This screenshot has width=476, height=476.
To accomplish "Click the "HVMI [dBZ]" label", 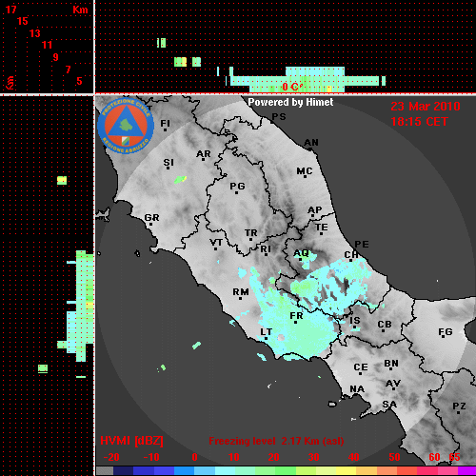I will click(x=131, y=441).
